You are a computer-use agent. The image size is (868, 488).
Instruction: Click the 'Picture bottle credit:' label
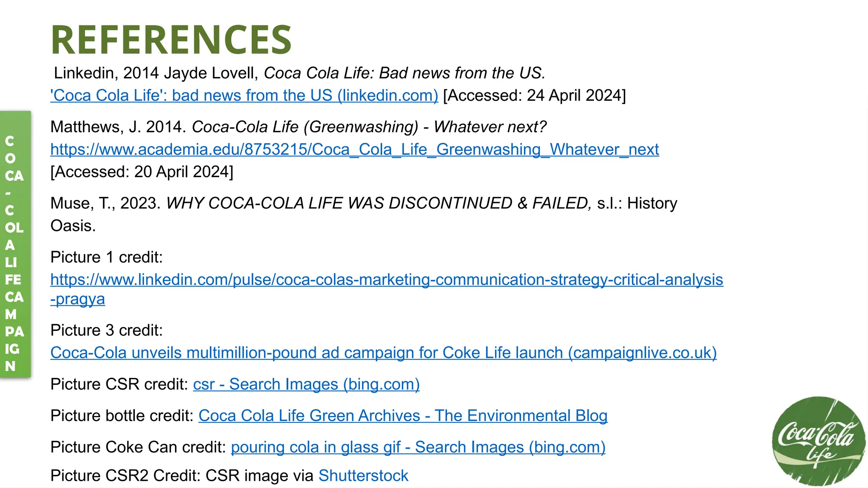pos(122,416)
